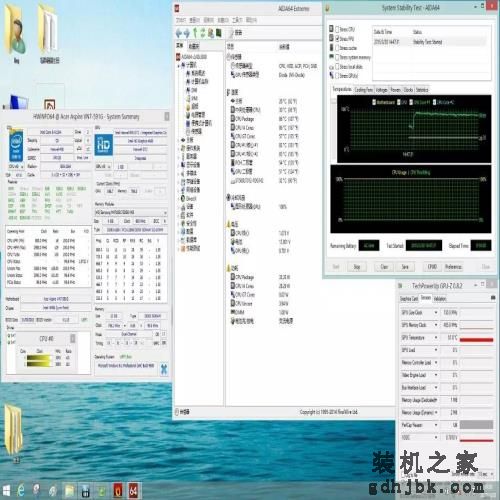500x500 pixels.
Task: Click the GPU Temperature red graph bar
Action: tap(476, 340)
